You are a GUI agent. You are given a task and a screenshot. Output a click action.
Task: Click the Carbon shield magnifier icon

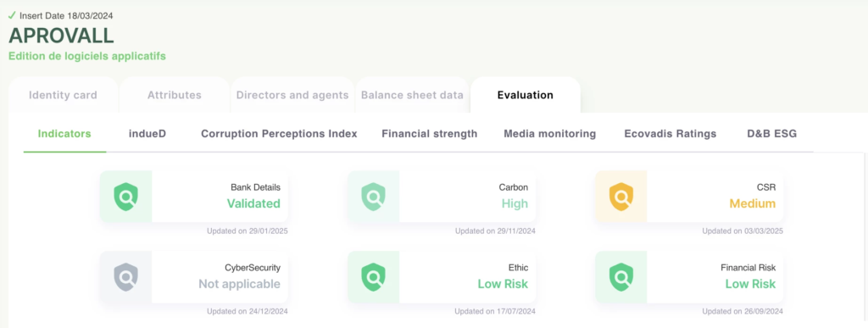click(374, 197)
